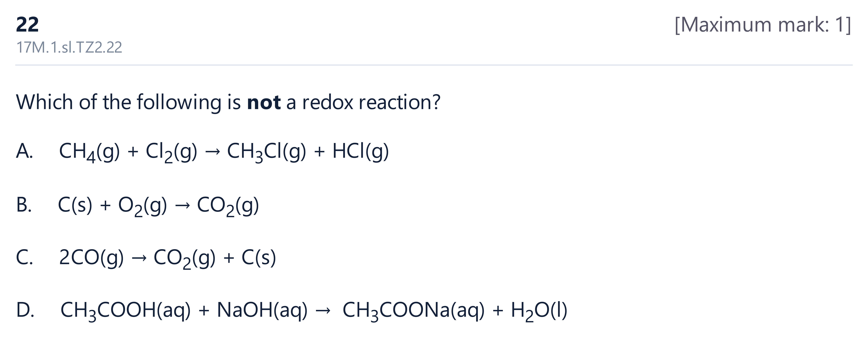Click the C(s) product in option C
Screen dimensions: 868x340
point(259,258)
